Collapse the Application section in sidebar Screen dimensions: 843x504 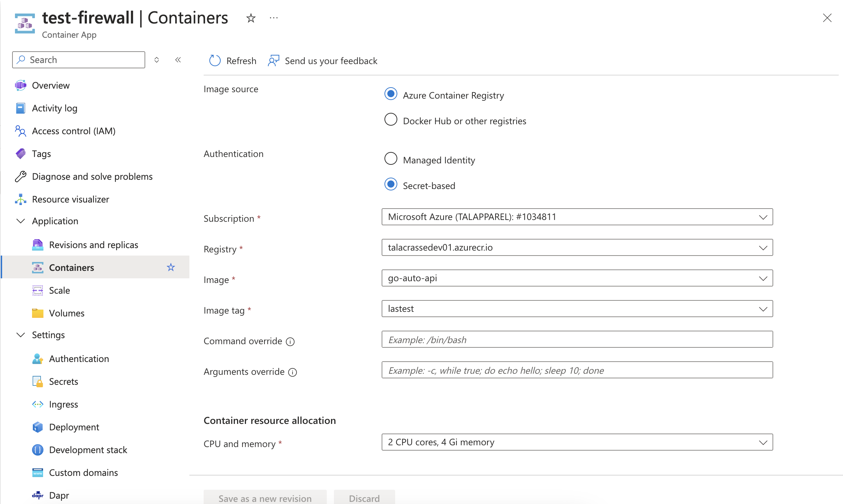point(21,221)
